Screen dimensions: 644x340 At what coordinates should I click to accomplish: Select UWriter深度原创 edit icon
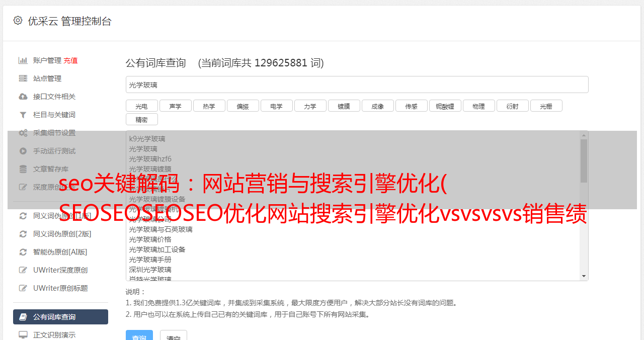(x=23, y=270)
